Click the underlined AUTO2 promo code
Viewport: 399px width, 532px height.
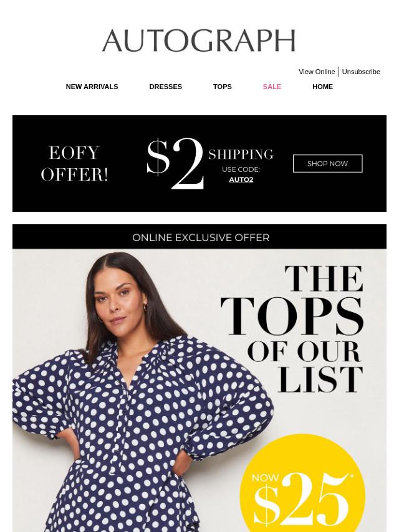point(241,180)
